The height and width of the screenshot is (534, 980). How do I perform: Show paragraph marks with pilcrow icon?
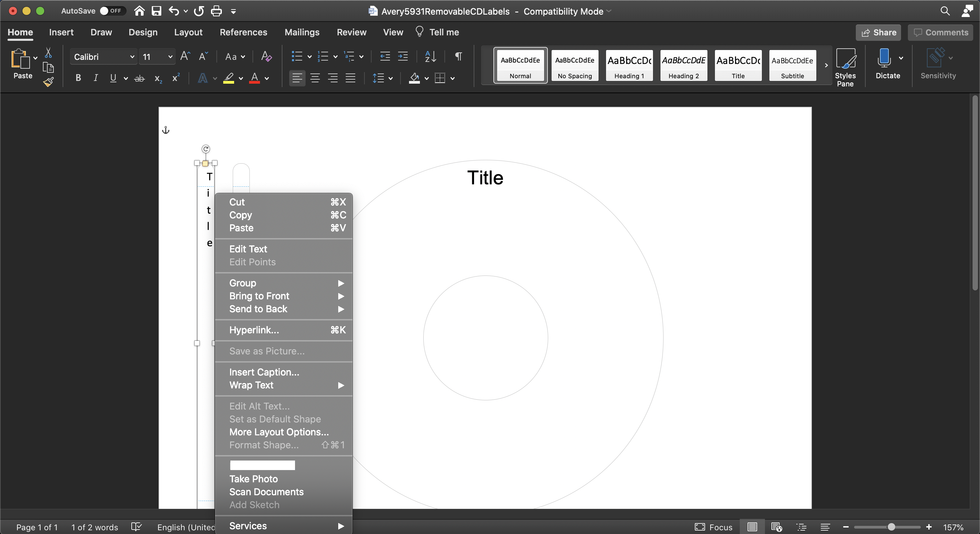[x=458, y=57]
